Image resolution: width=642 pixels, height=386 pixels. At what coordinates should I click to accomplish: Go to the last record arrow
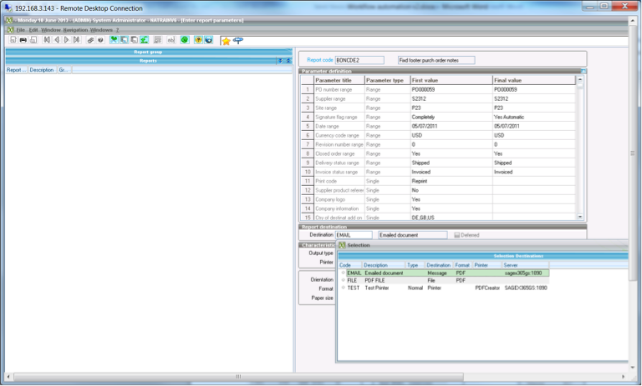(x=77, y=40)
